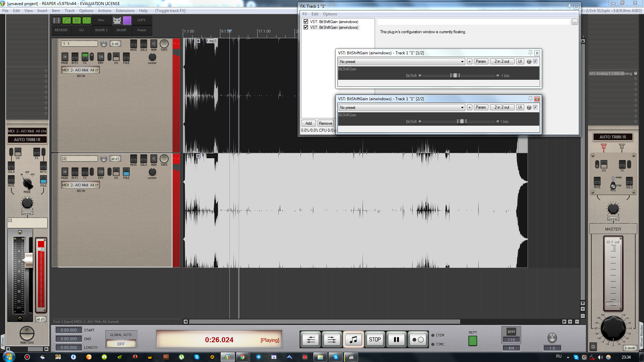Viewport: 644px width, 362px height.
Task: Click track 1 T/R ENV button
Action: [x=101, y=57]
